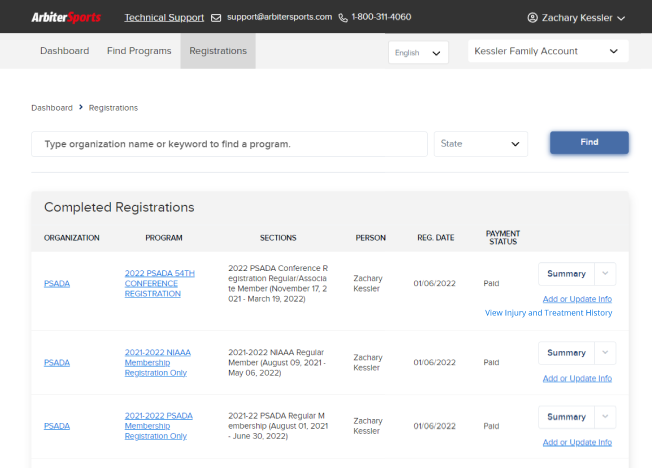The image size is (652, 468).
Task: Click Summary button for the Conference Registration row
Action: tap(566, 274)
